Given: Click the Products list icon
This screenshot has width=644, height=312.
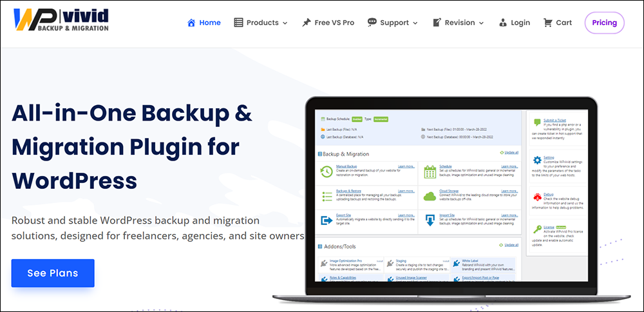Looking at the screenshot, I should click(238, 23).
